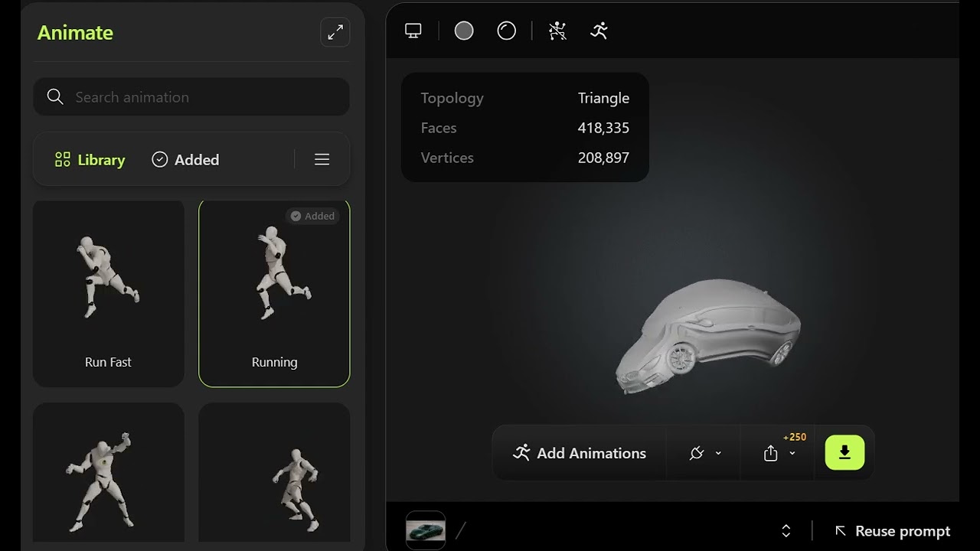Download the model with the green button
The width and height of the screenshot is (980, 551).
pyautogui.click(x=844, y=453)
